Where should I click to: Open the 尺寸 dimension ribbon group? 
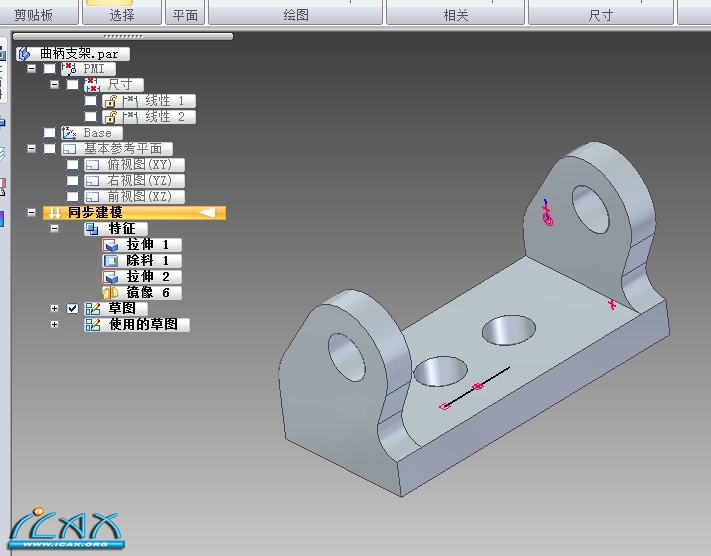(601, 16)
